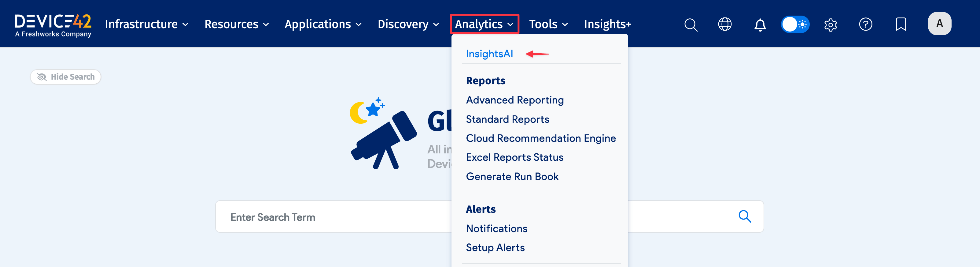The height and width of the screenshot is (267, 980).
Task: Expand the Infrastructure dropdown menu
Action: [146, 24]
